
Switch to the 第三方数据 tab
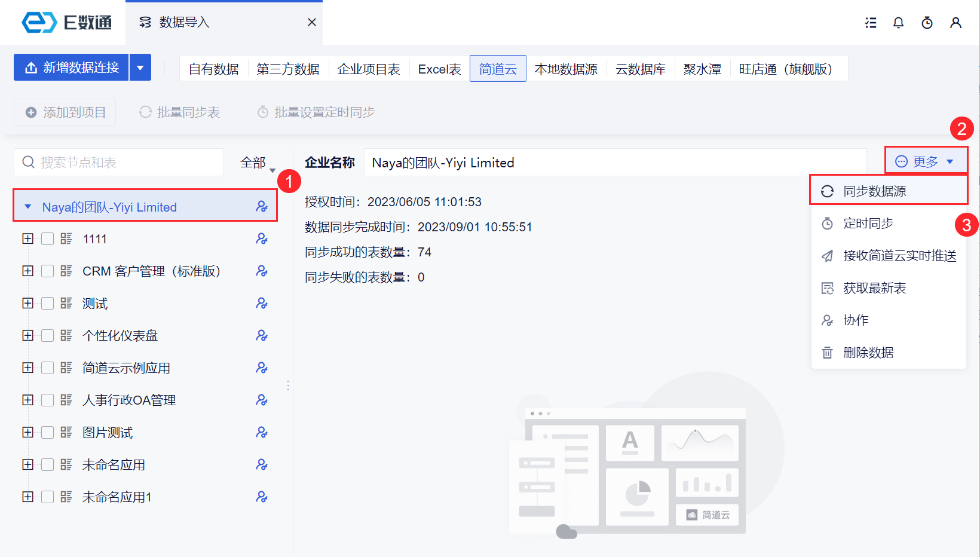[288, 69]
